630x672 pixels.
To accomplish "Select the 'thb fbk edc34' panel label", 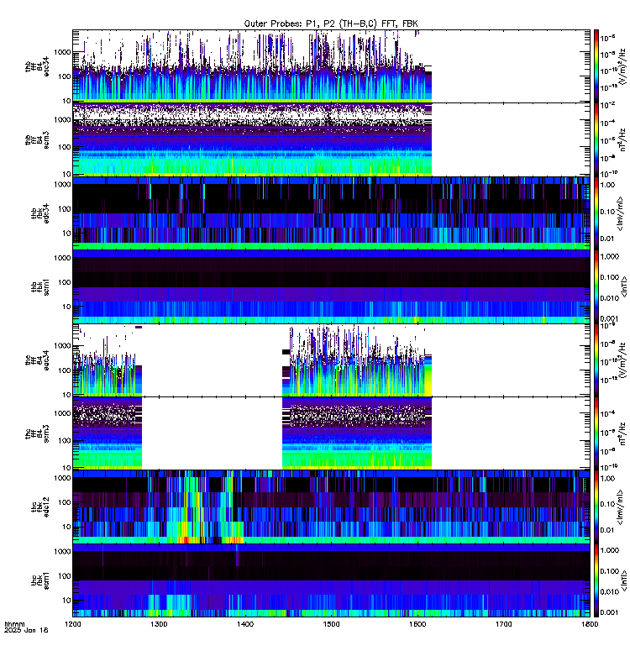I will pos(40,213).
